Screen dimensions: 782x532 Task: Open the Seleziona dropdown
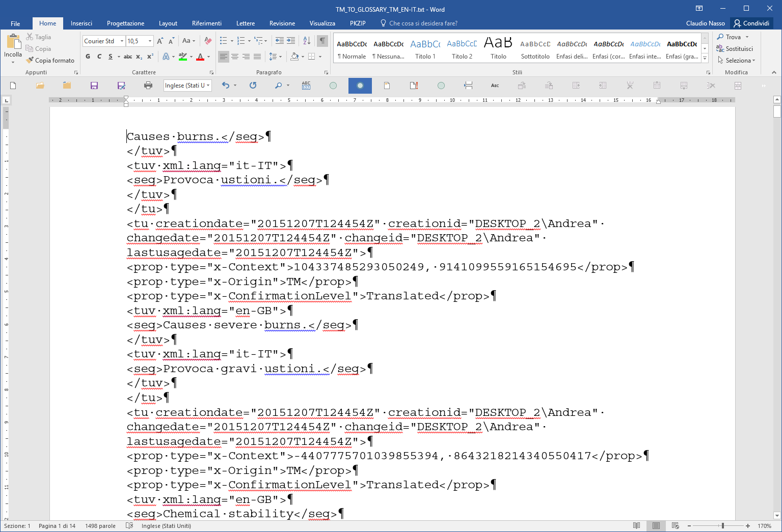coord(737,61)
